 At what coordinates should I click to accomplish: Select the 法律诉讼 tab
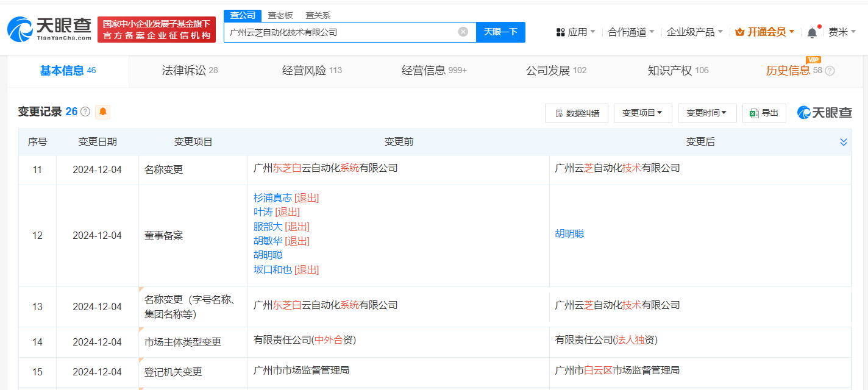pyautogui.click(x=190, y=71)
